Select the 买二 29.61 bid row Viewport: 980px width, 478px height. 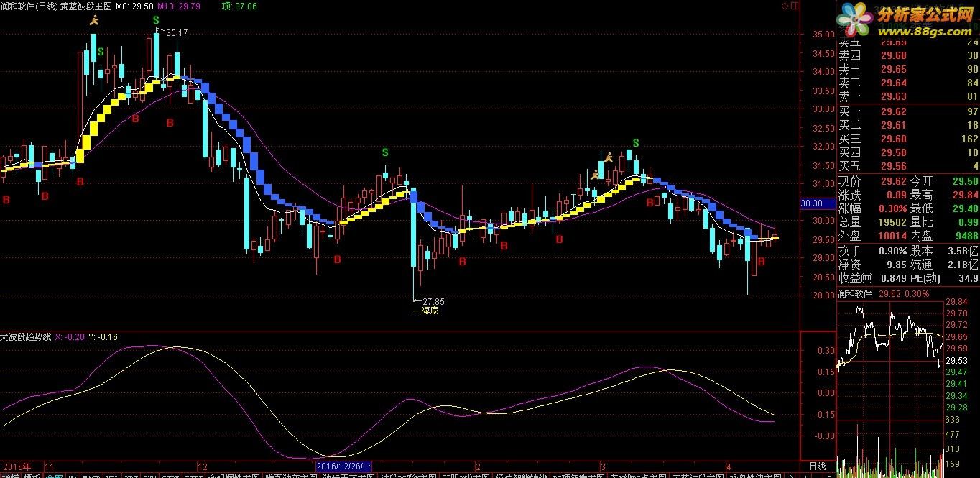[908, 125]
